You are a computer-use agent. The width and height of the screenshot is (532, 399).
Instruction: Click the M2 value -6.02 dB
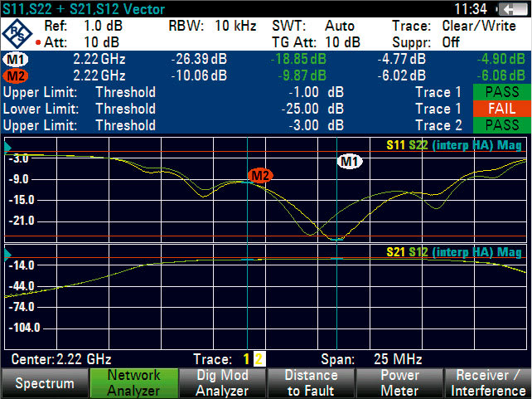[x=401, y=75]
